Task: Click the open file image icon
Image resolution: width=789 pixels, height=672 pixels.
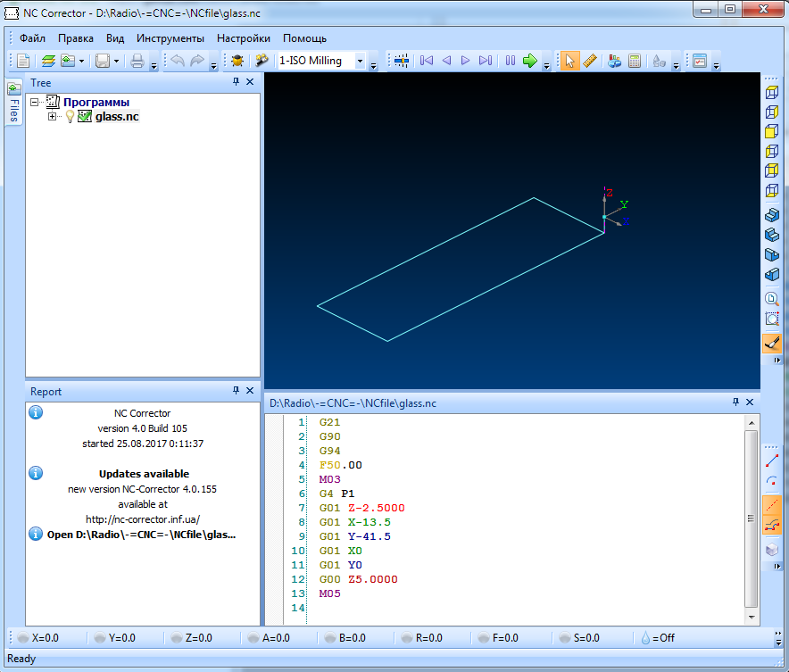Action: click(68, 61)
